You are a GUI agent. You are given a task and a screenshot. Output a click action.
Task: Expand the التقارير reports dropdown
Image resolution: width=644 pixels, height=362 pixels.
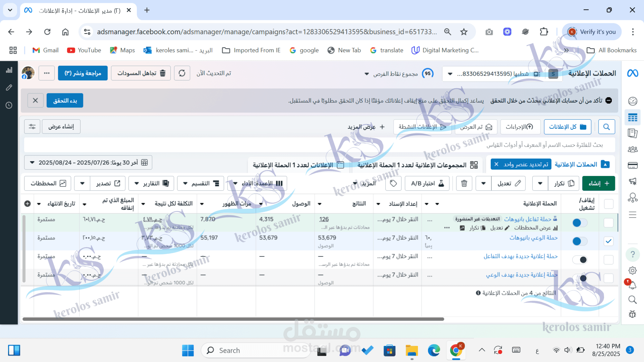151,183
